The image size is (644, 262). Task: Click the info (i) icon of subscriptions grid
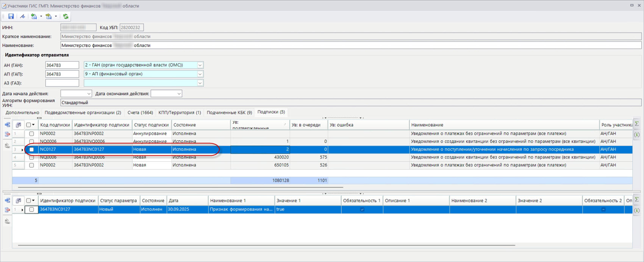tap(637, 135)
